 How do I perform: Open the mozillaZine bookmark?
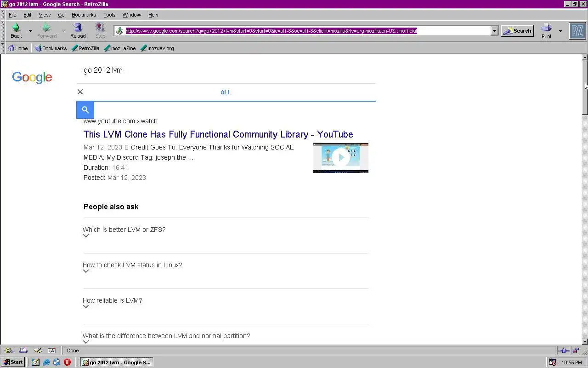tap(120, 48)
